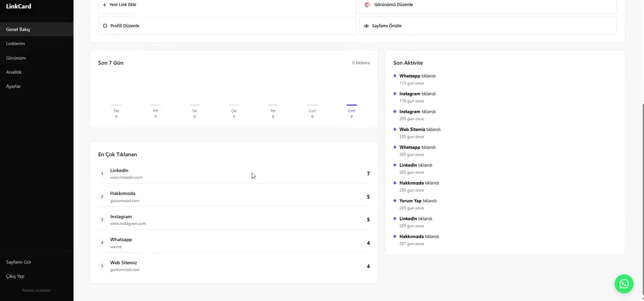Select the Web Sitemiz row in En Çok Tıklanan
644x301 pixels.
[x=234, y=266]
